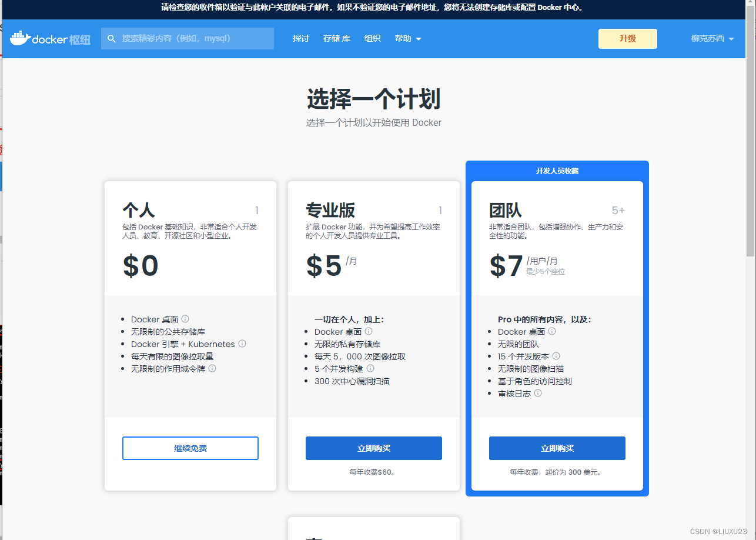Open info icon beside 无限制的作用域令牌

pos(212,368)
